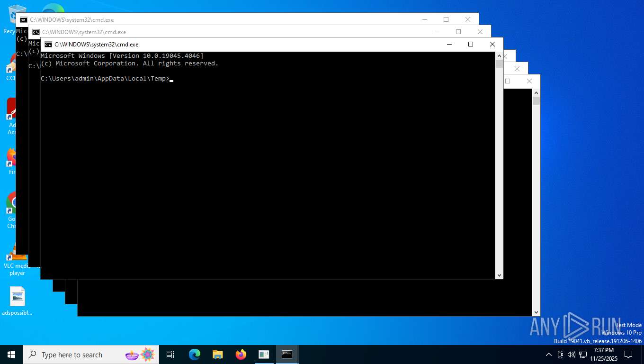Viewport: 644px width, 364px height.
Task: Maximize the rearmost cmd.exe window at top left
Action: click(x=446, y=19)
